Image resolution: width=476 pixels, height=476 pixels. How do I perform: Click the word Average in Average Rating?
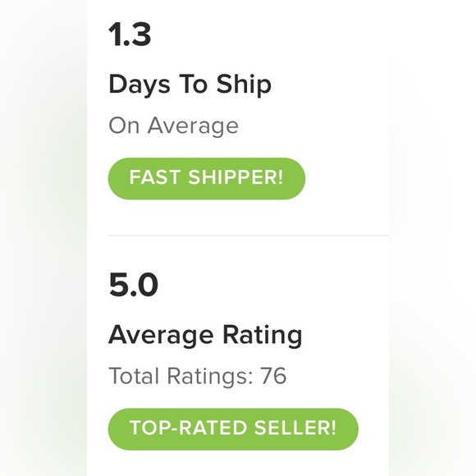point(161,336)
